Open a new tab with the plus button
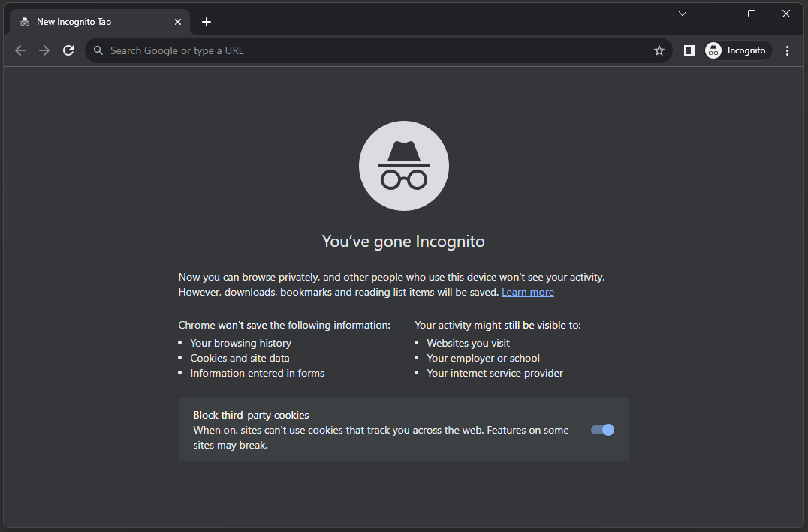 [x=207, y=22]
